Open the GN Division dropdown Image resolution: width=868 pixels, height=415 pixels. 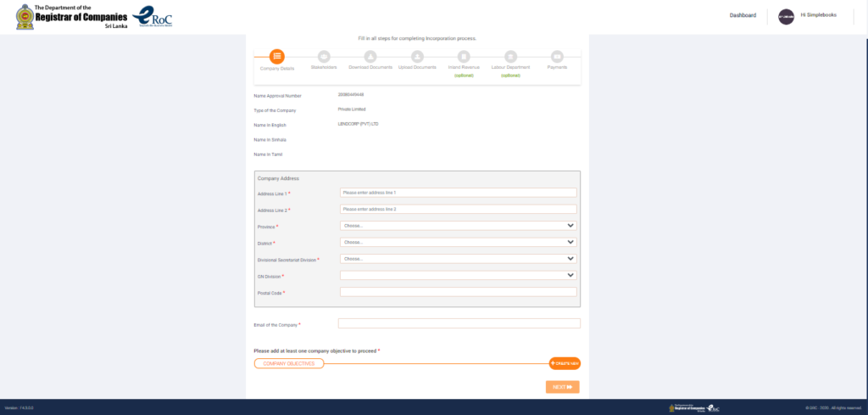click(459, 275)
